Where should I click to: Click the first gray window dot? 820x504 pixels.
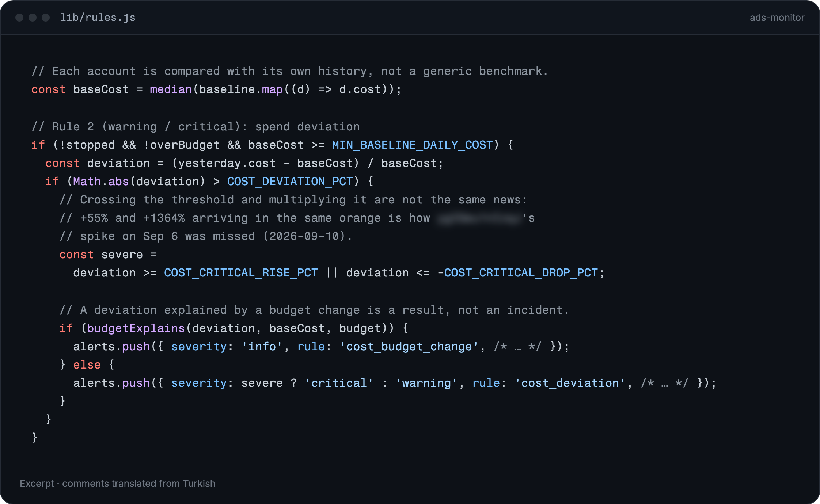pyautogui.click(x=19, y=18)
